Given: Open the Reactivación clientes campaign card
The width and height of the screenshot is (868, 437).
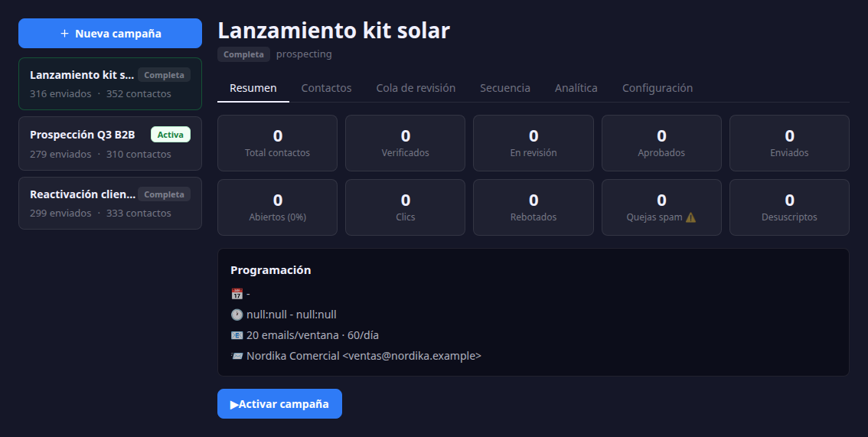Looking at the screenshot, I should (110, 203).
